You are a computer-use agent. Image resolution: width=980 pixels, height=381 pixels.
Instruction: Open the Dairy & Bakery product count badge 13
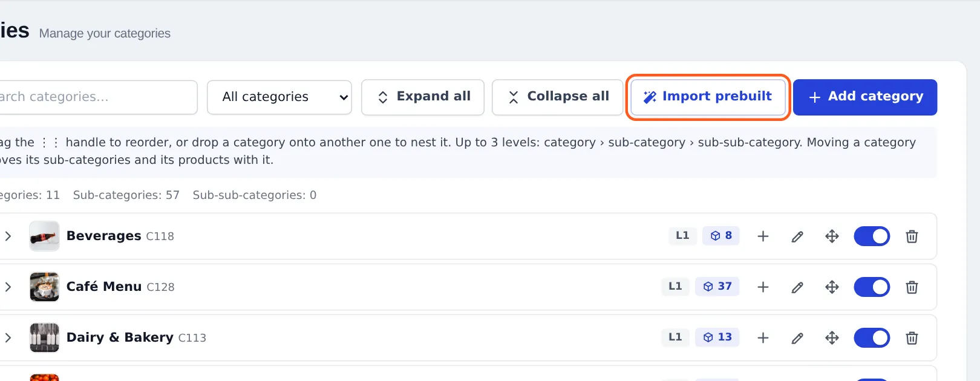click(x=717, y=337)
